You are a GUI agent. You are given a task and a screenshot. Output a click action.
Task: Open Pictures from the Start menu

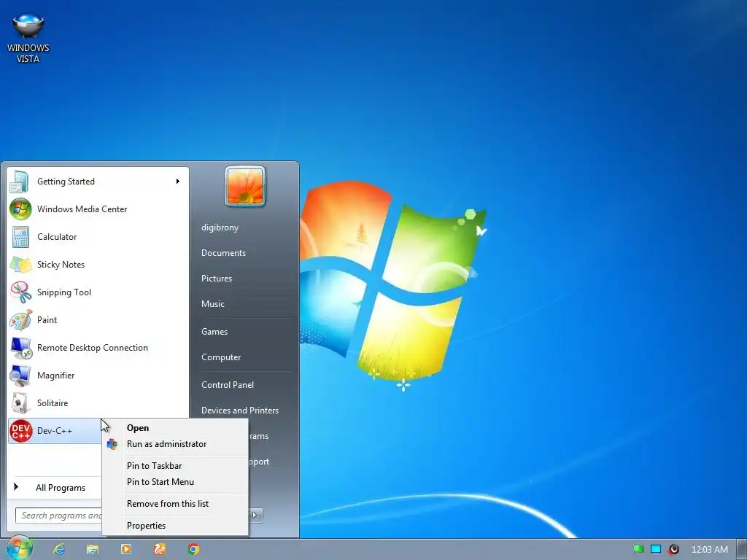[x=216, y=279]
